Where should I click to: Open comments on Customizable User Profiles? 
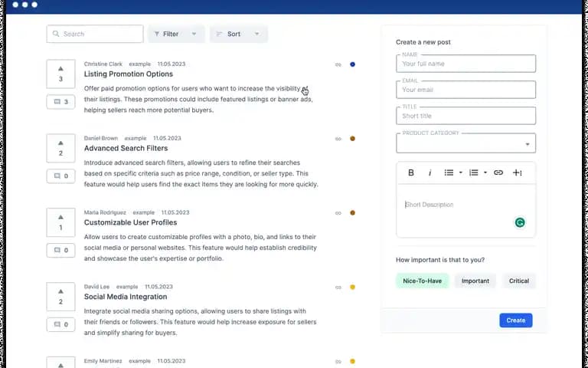[x=60, y=250]
